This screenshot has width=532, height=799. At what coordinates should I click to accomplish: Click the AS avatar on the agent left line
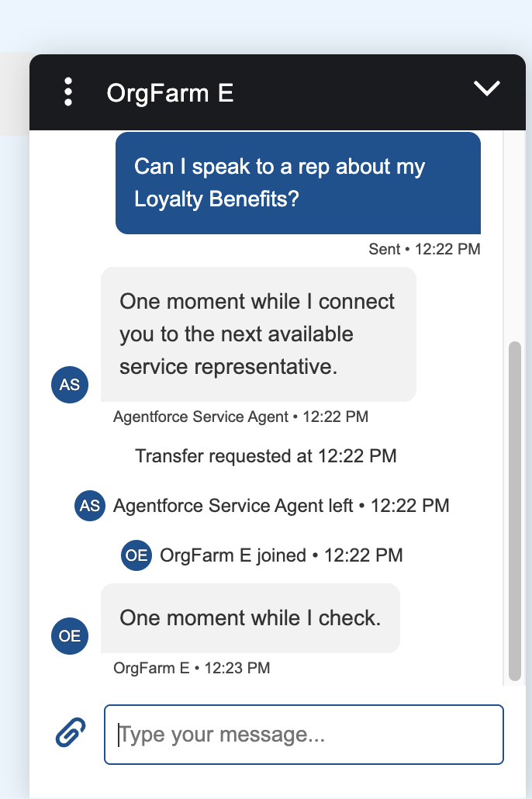(x=90, y=506)
